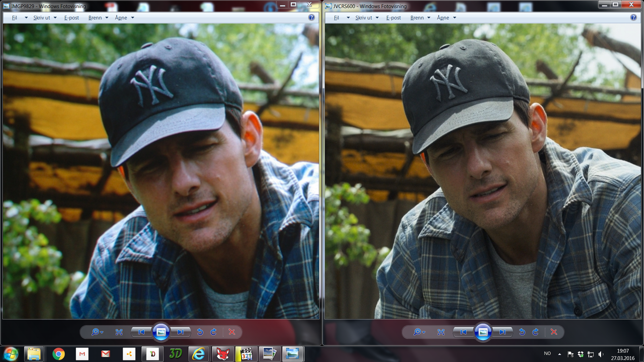The image size is (644, 362).
Task: Rotate counterclockwise in JVCRS600 window
Action: [x=522, y=332]
